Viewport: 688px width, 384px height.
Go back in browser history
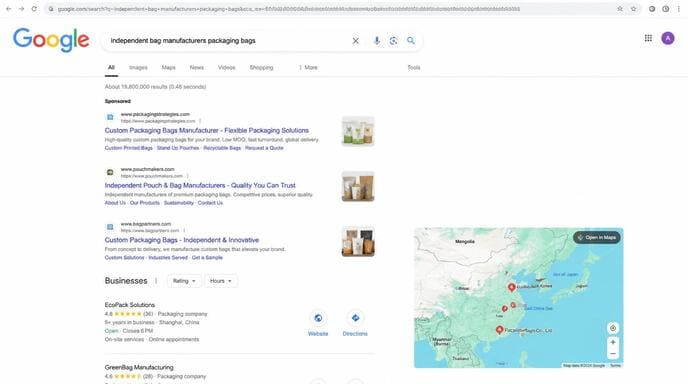pyautogui.click(x=8, y=9)
